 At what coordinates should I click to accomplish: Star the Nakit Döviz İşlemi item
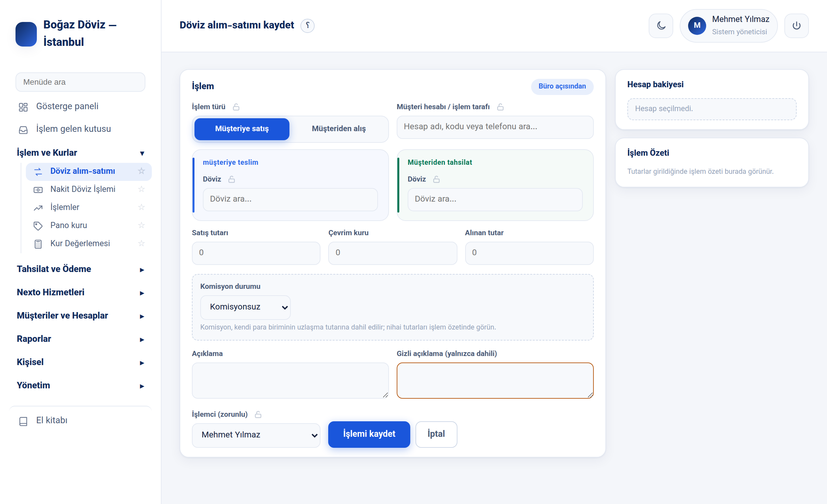[x=141, y=189]
